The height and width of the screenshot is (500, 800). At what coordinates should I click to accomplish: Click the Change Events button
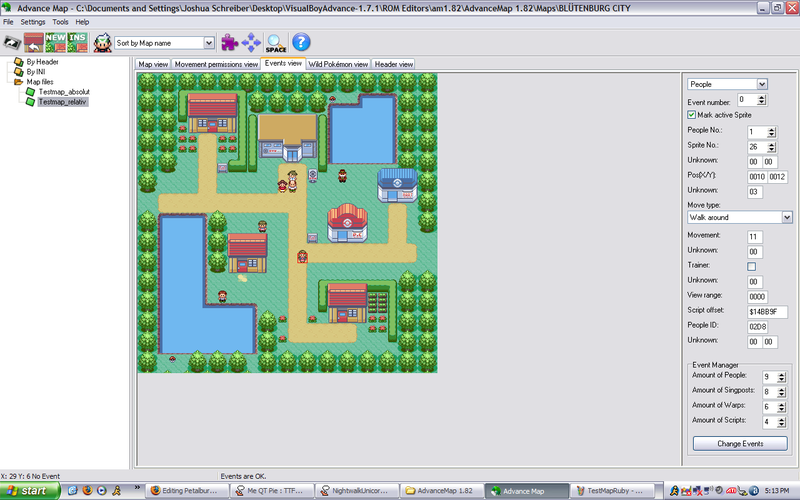click(740, 443)
